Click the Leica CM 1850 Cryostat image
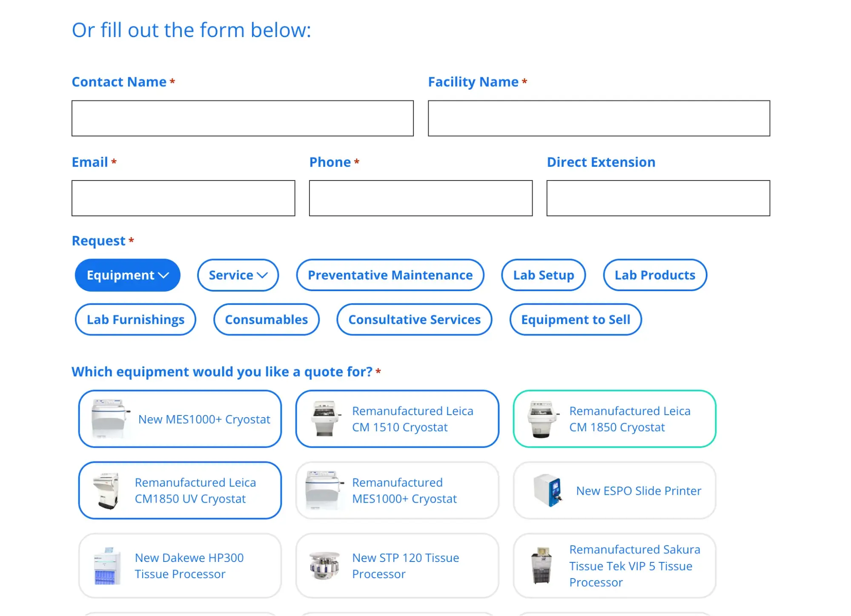Image resolution: width=851 pixels, height=616 pixels. [x=542, y=419]
